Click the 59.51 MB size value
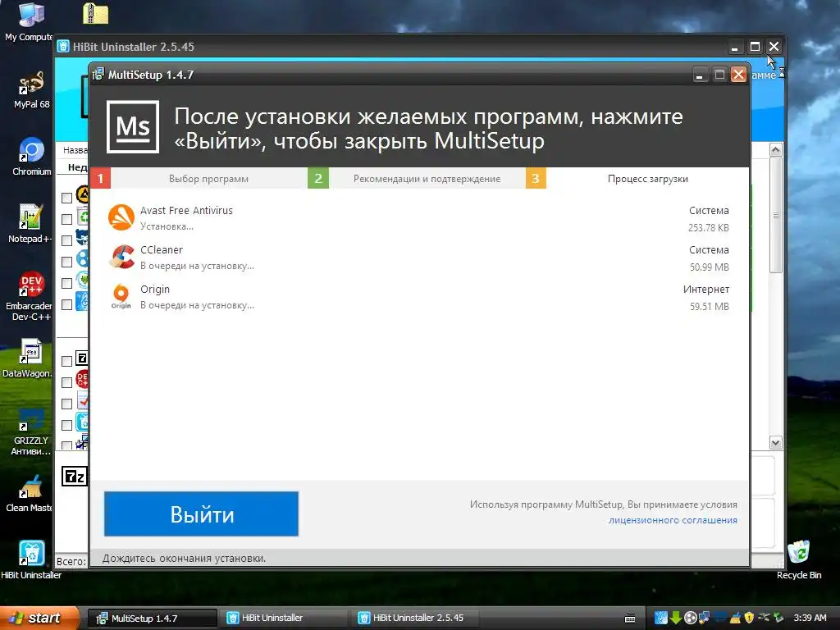The height and width of the screenshot is (630, 840). (710, 307)
